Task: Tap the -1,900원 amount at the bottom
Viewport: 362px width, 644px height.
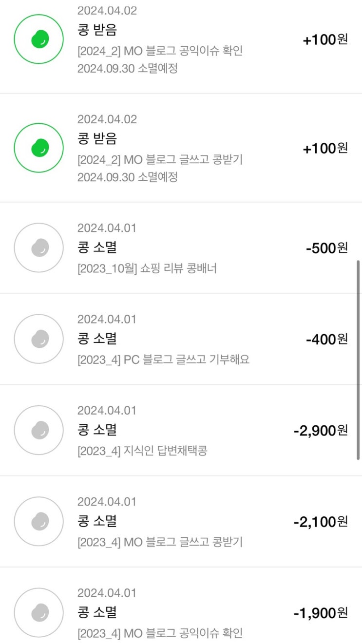Action: click(x=321, y=613)
